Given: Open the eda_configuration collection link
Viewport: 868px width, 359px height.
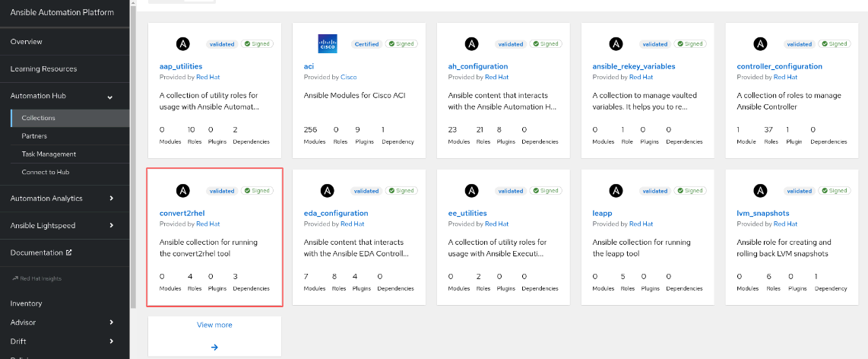Looking at the screenshot, I should 336,213.
